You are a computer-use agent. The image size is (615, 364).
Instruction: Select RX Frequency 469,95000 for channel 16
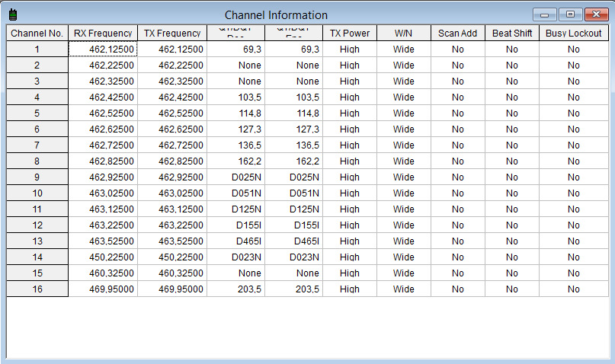103,289
